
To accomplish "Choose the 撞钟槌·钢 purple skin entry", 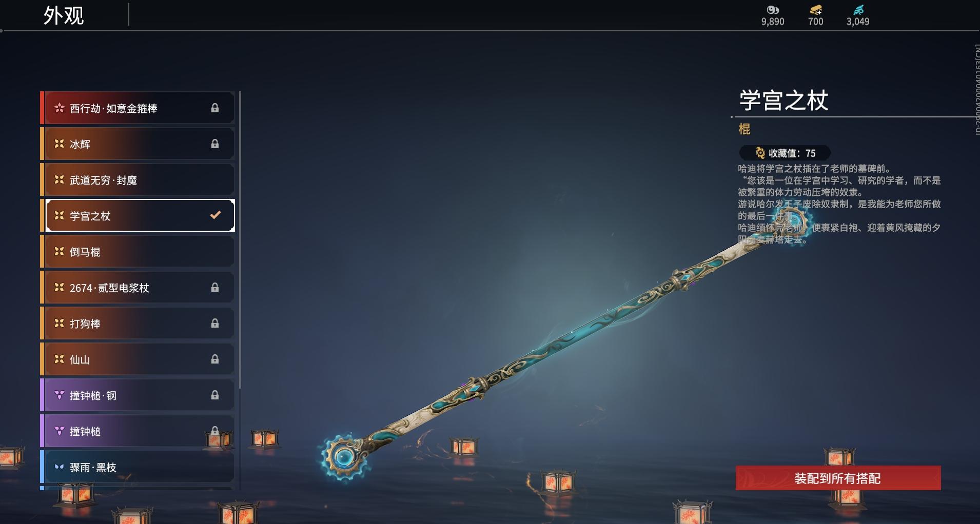I will pyautogui.click(x=138, y=395).
